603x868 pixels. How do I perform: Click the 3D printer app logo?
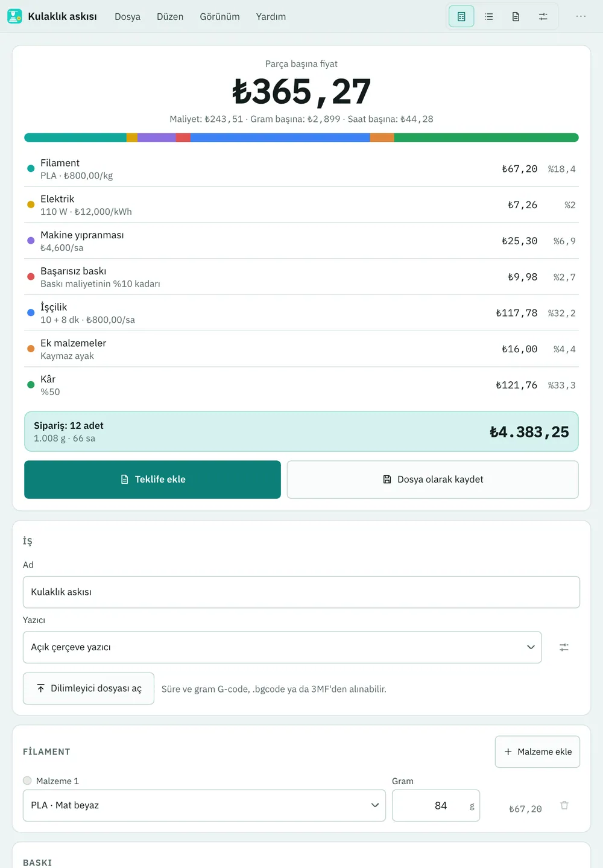click(14, 16)
